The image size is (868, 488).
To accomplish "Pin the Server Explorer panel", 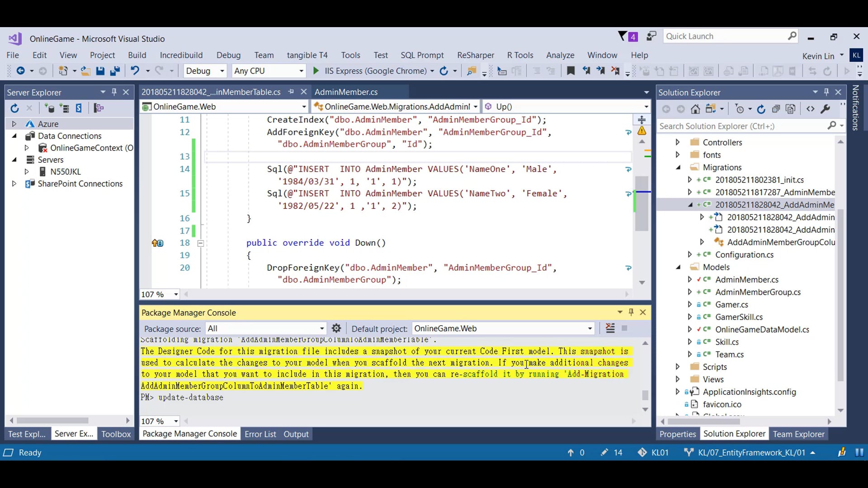I will (114, 92).
